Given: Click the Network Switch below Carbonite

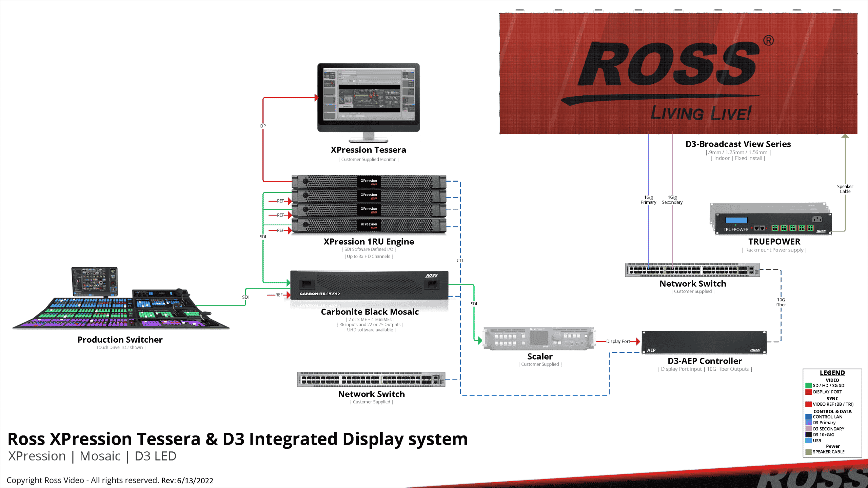Looking at the screenshot, I should coord(371,380).
